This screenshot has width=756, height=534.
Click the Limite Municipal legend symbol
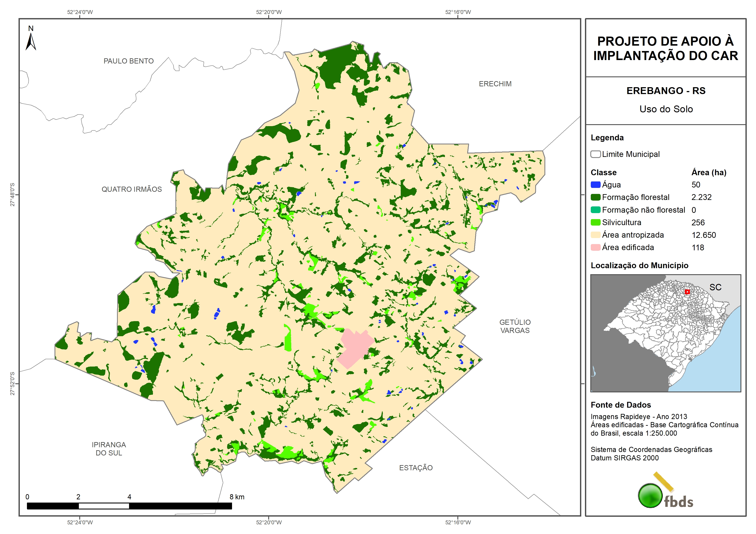(595, 154)
